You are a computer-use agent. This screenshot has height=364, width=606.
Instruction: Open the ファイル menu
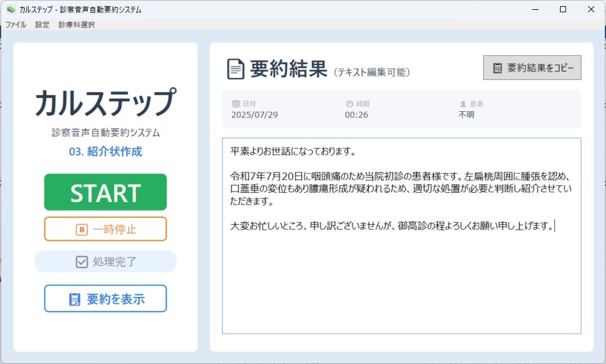(15, 25)
